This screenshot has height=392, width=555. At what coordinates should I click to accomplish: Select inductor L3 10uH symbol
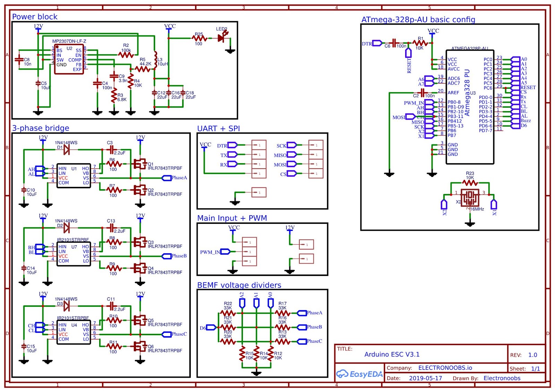[x=155, y=60]
